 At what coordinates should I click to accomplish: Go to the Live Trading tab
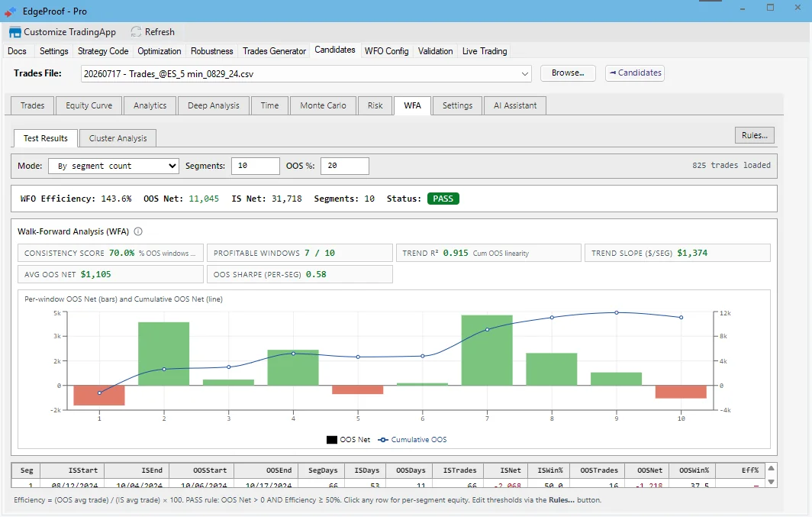click(485, 50)
